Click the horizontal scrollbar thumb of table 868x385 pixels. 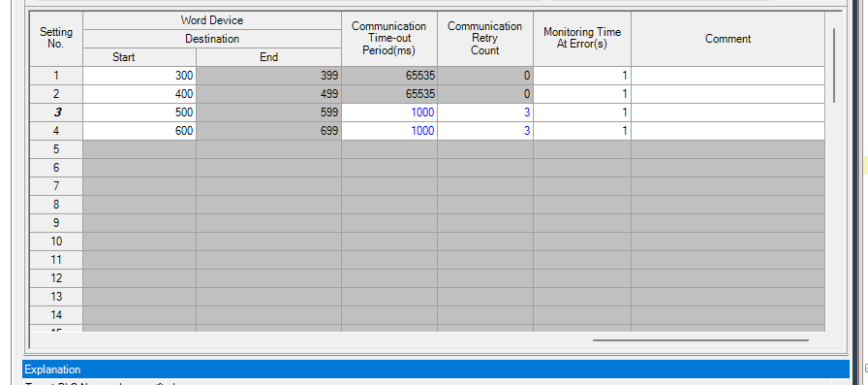tap(700, 340)
